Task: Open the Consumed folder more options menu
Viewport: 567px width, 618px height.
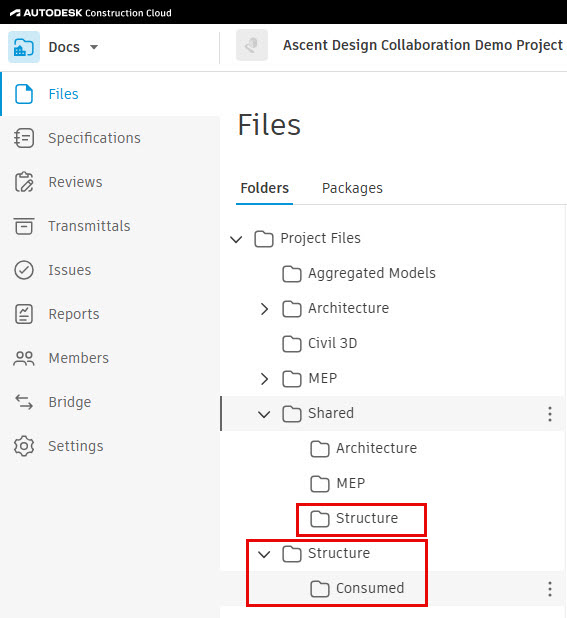Action: tap(550, 589)
